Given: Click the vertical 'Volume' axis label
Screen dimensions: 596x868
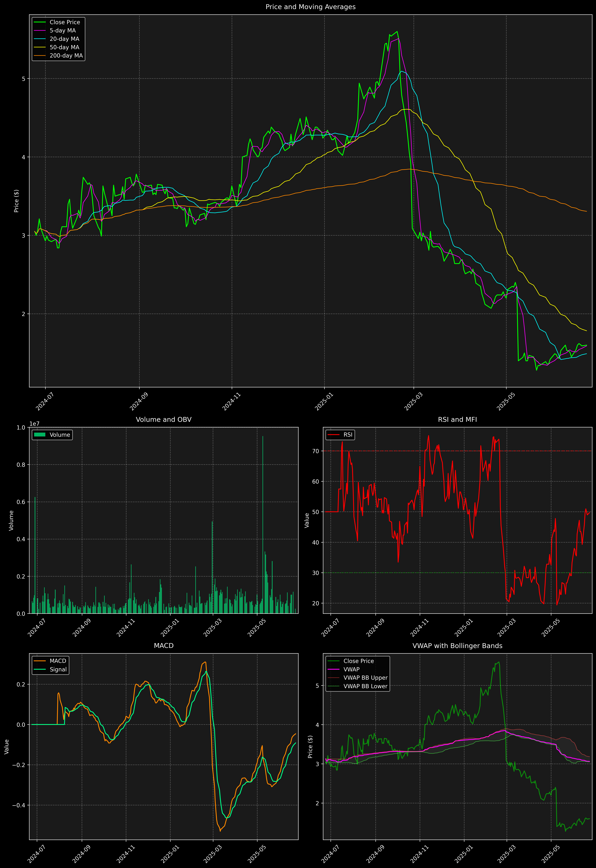Looking at the screenshot, I should click(x=11, y=520).
